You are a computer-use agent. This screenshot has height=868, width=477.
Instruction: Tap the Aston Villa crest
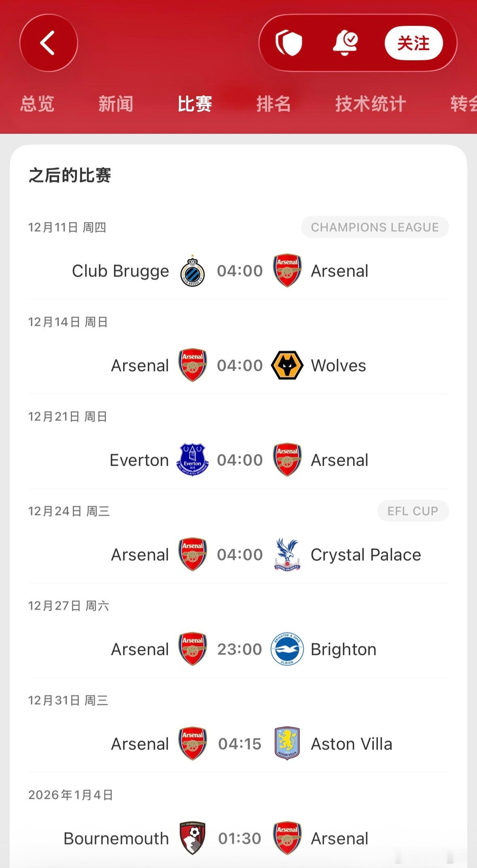tap(287, 744)
